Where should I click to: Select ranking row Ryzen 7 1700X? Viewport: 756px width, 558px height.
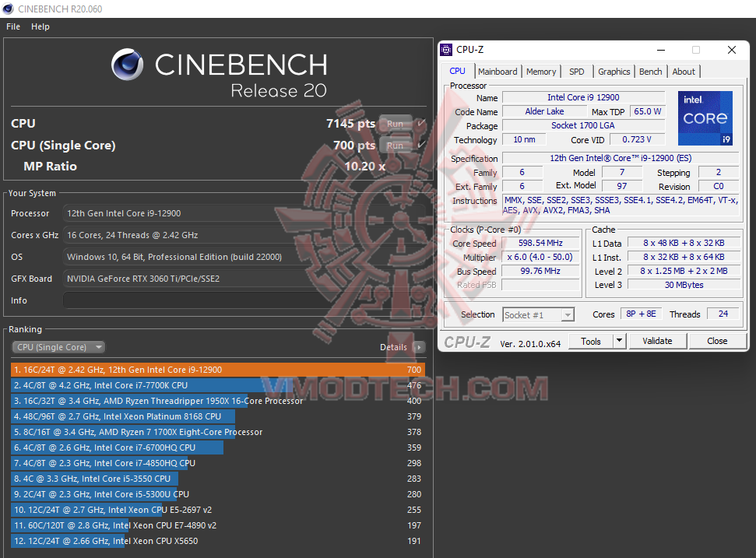point(218,432)
